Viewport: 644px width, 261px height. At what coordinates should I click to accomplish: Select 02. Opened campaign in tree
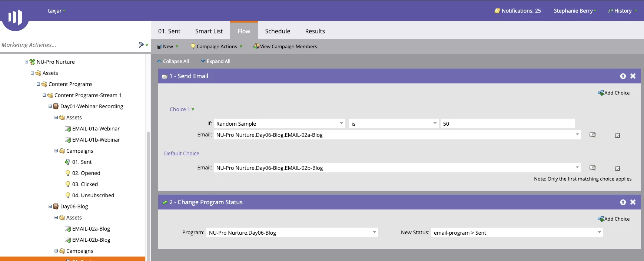[86, 173]
